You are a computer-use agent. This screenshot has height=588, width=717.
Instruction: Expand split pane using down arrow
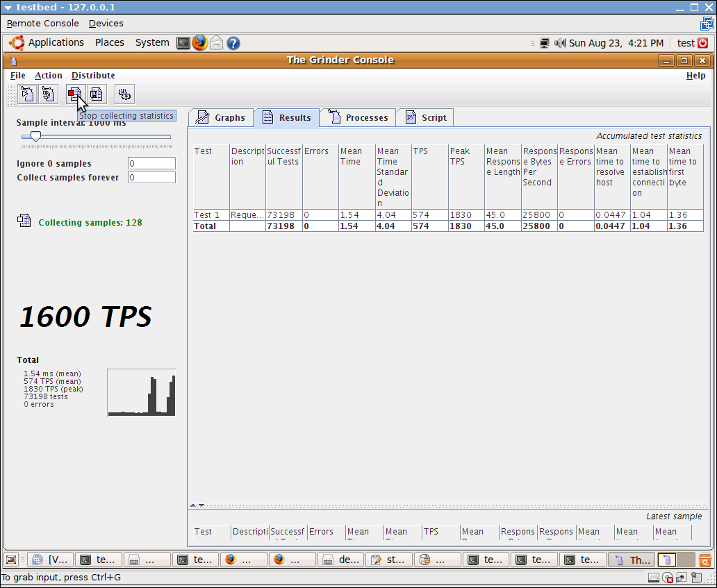(201, 505)
